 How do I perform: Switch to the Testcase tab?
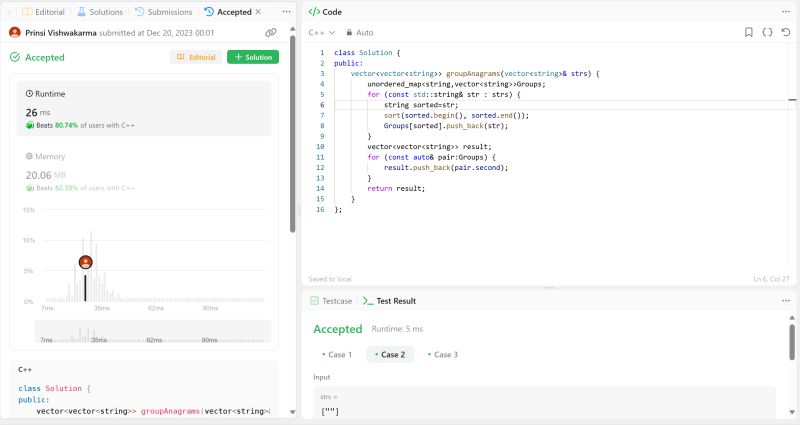[x=331, y=301]
